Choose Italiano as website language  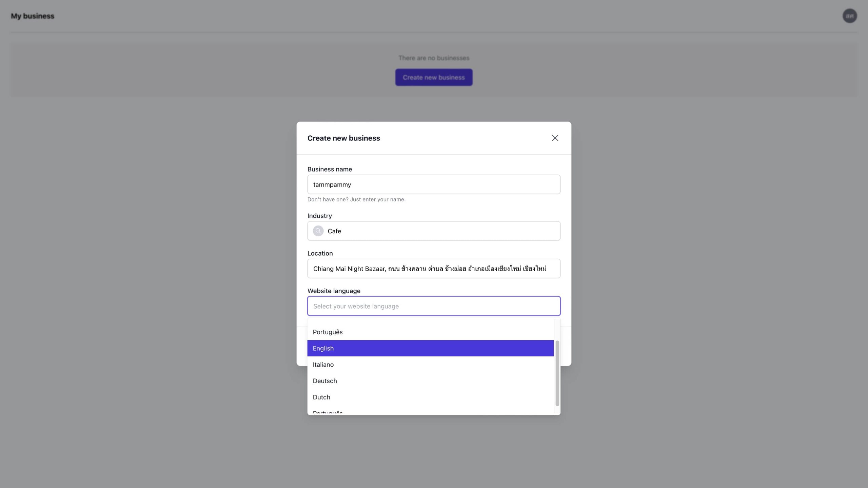click(430, 365)
